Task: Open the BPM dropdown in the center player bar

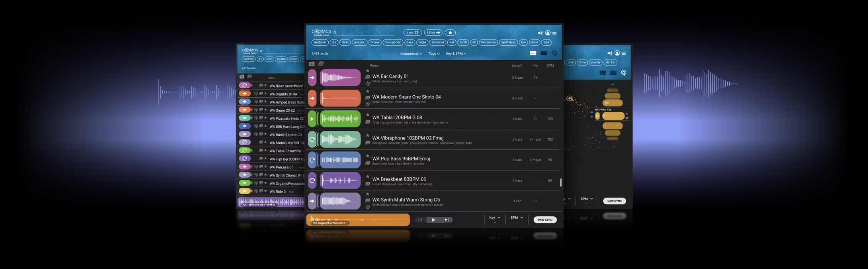Action: (517, 218)
